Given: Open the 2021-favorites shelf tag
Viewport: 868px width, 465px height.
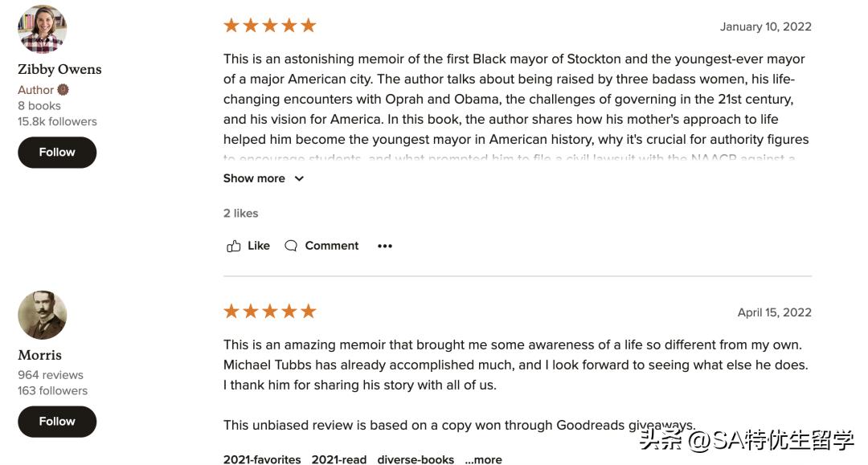Looking at the screenshot, I should 262,459.
